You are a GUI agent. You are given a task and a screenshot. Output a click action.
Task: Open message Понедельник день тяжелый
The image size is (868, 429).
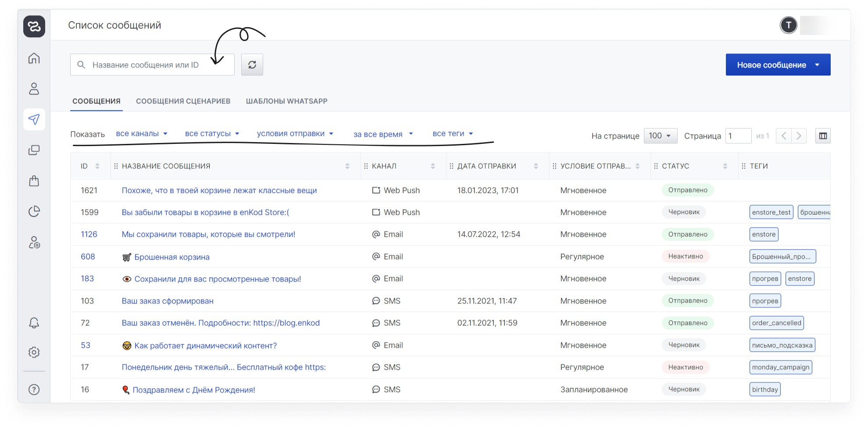click(224, 367)
